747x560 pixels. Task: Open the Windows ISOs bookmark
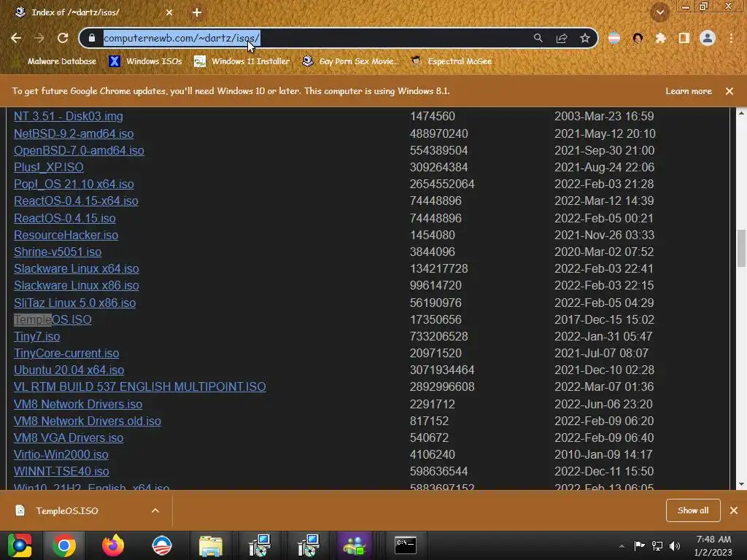click(145, 61)
